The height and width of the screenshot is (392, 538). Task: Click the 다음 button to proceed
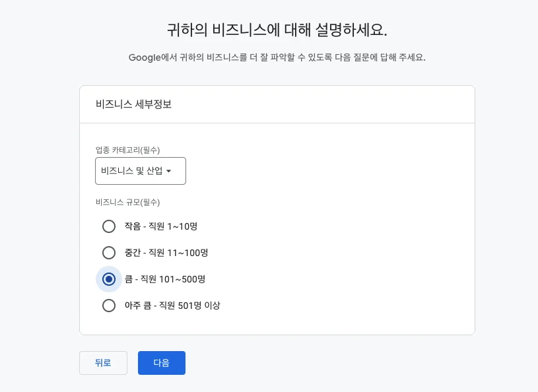(161, 363)
